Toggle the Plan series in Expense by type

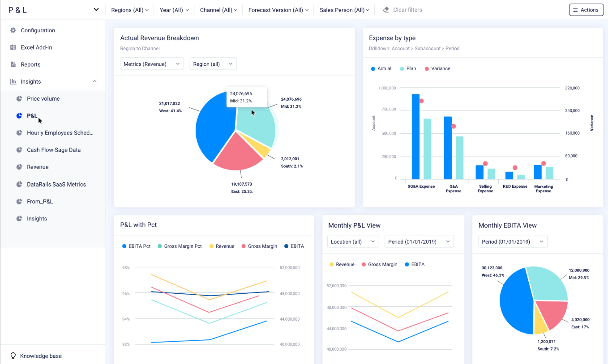tap(408, 68)
